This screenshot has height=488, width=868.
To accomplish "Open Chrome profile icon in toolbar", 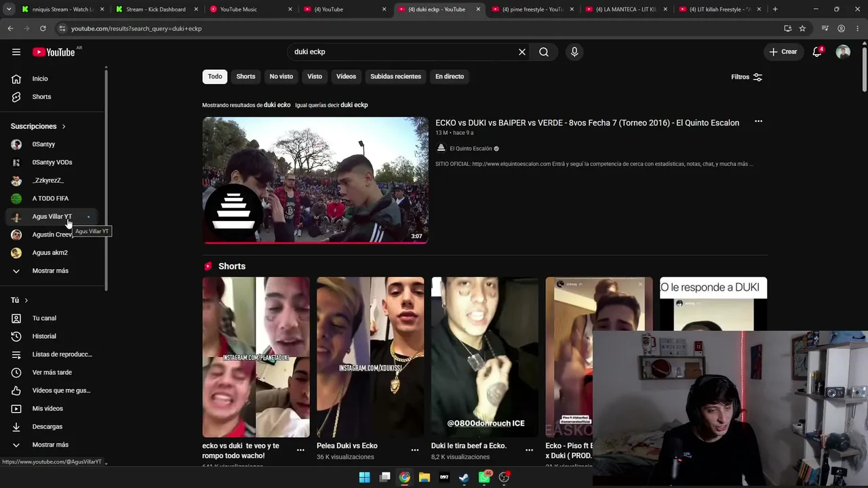I will [841, 28].
